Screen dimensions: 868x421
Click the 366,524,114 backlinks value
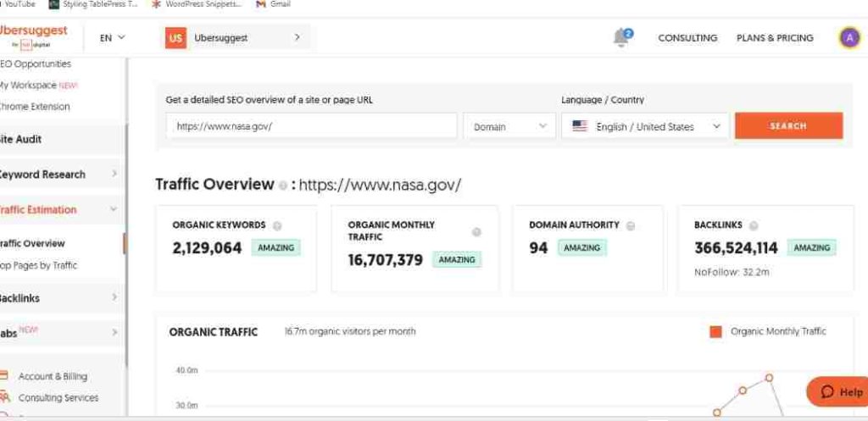point(737,248)
